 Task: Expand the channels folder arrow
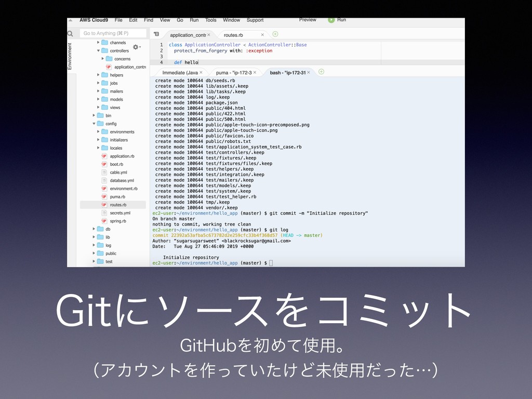point(98,43)
